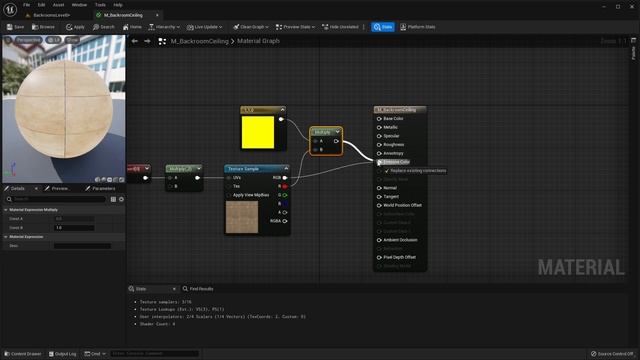
Task: Click the Perspective viewport button
Action: click(x=29, y=40)
